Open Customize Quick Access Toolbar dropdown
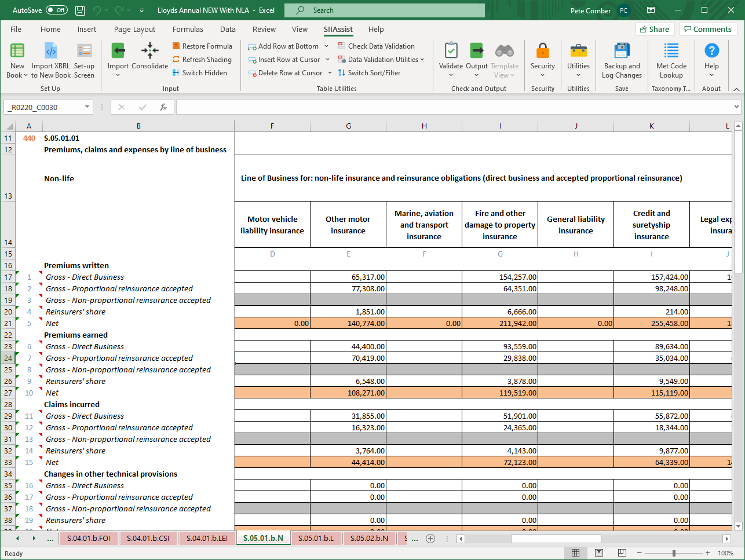The image size is (745, 560). click(x=143, y=10)
